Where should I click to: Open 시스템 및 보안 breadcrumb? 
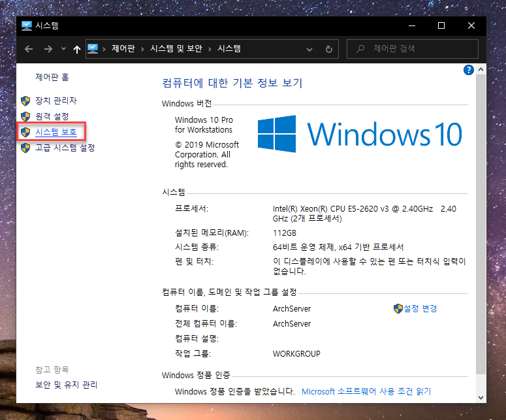176,49
